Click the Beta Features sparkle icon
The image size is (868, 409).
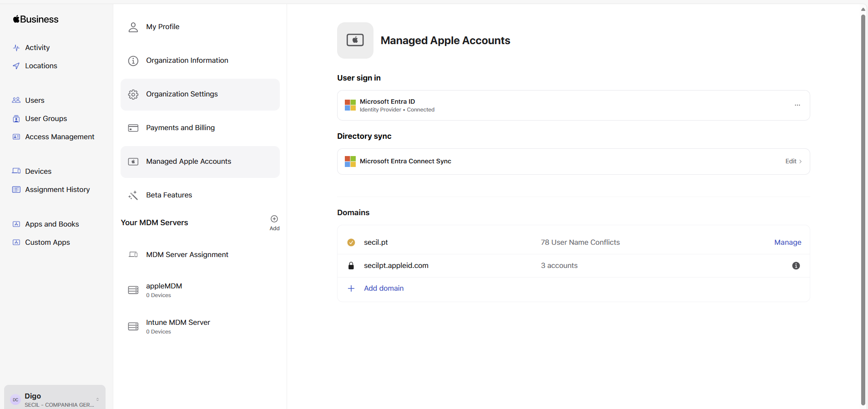[x=133, y=196]
